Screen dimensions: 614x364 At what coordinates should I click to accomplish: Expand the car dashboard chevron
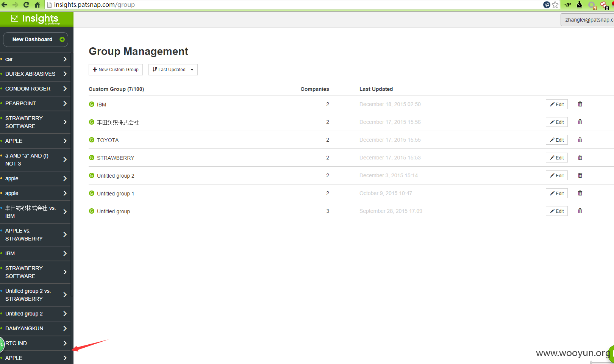tap(65, 59)
